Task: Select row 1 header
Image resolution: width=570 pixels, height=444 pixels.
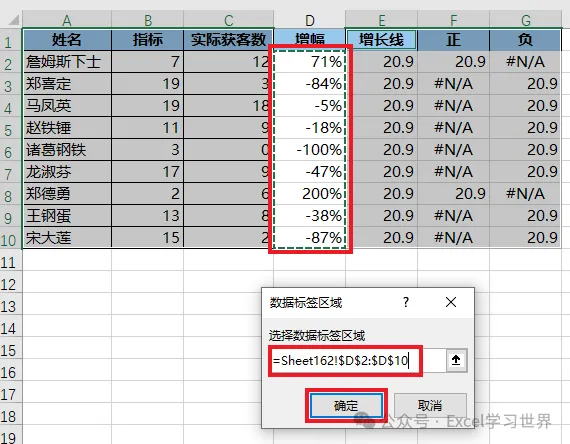Action: coord(11,40)
